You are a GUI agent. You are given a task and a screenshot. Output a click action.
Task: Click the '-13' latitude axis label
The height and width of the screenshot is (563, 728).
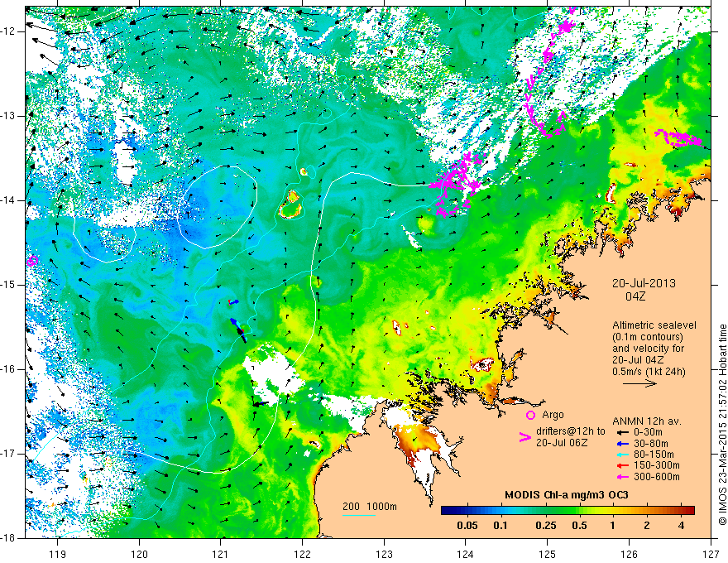pos(9,116)
